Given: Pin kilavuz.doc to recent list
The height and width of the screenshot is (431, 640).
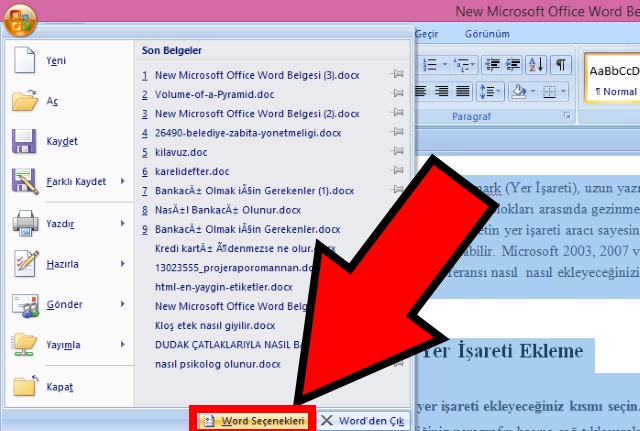Looking at the screenshot, I should (397, 151).
